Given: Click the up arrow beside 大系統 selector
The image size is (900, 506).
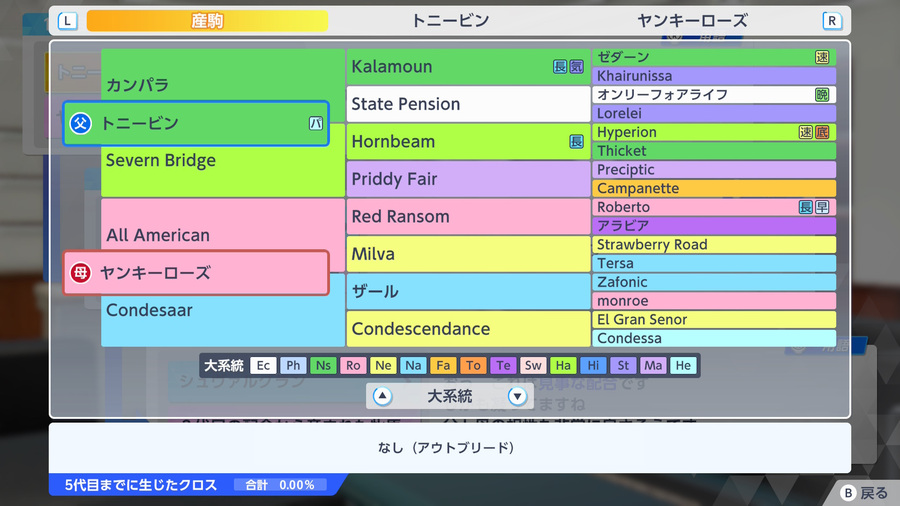Looking at the screenshot, I should point(382,396).
